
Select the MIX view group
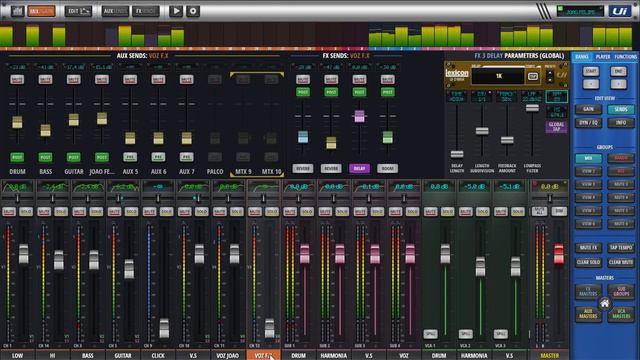588,158
